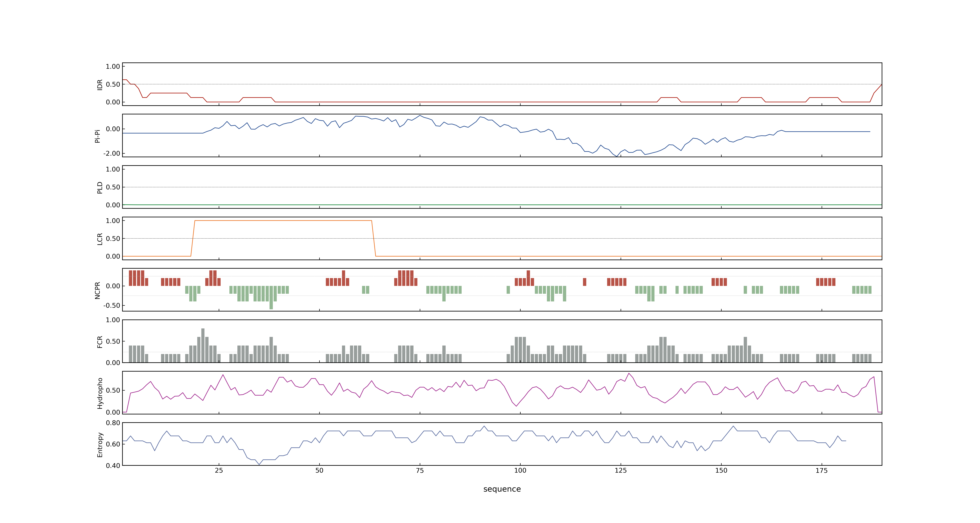Image resolution: width=980 pixels, height=523 pixels.
Task: Click the IDR axis label
Action: point(100,85)
